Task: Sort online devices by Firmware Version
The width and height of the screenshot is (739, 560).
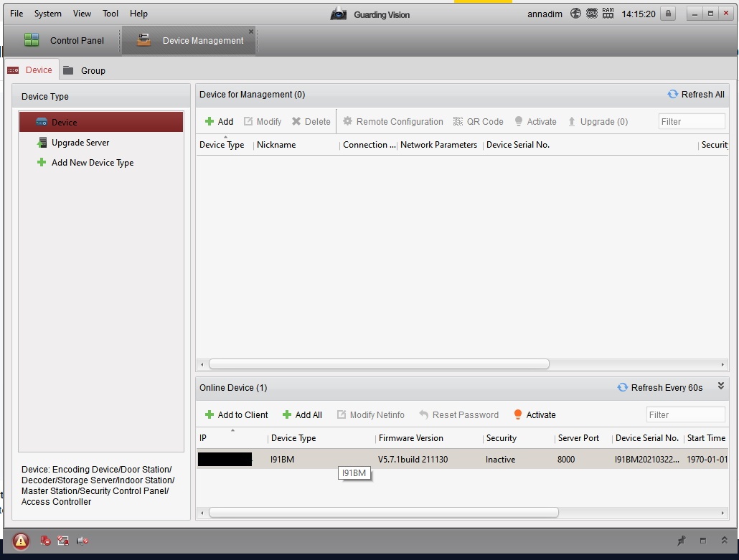Action: (410, 438)
